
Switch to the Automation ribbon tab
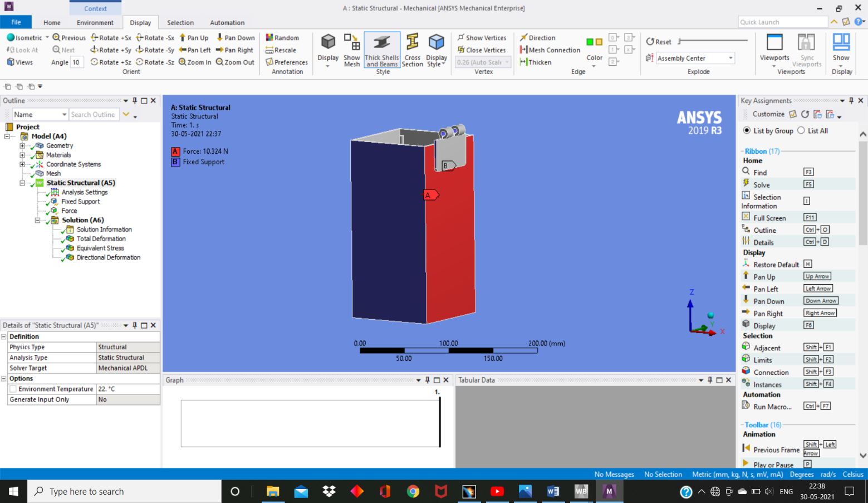(x=227, y=23)
